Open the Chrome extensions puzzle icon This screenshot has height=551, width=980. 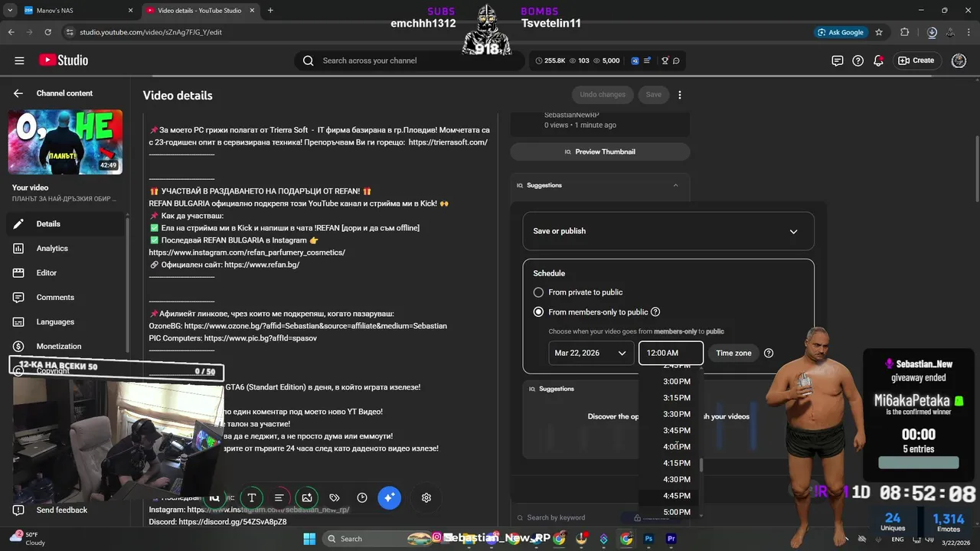coord(905,32)
